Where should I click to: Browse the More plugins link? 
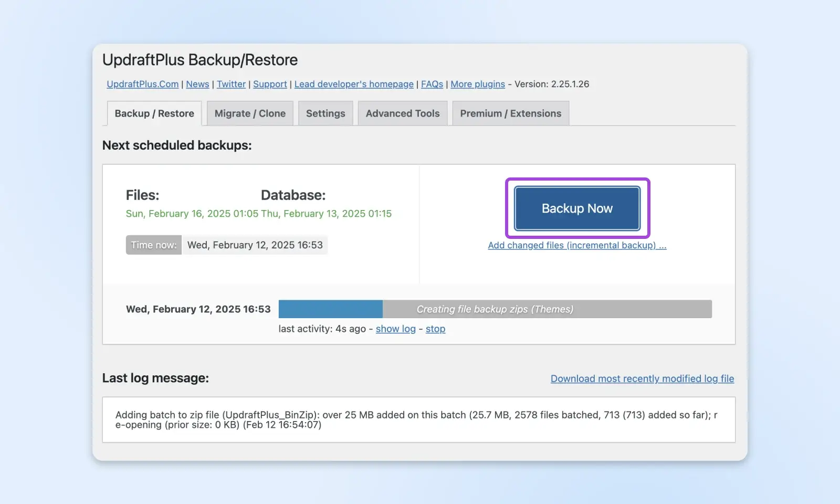tap(477, 84)
